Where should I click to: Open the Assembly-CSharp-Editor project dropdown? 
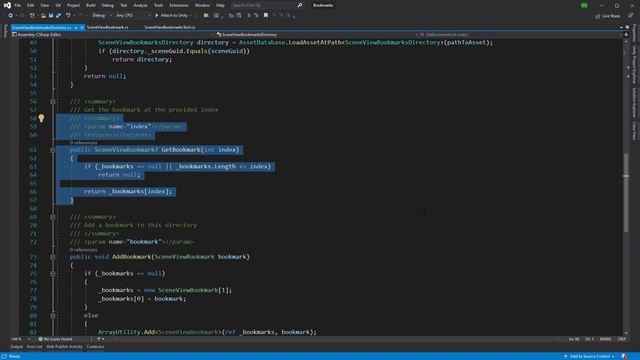coord(113,35)
